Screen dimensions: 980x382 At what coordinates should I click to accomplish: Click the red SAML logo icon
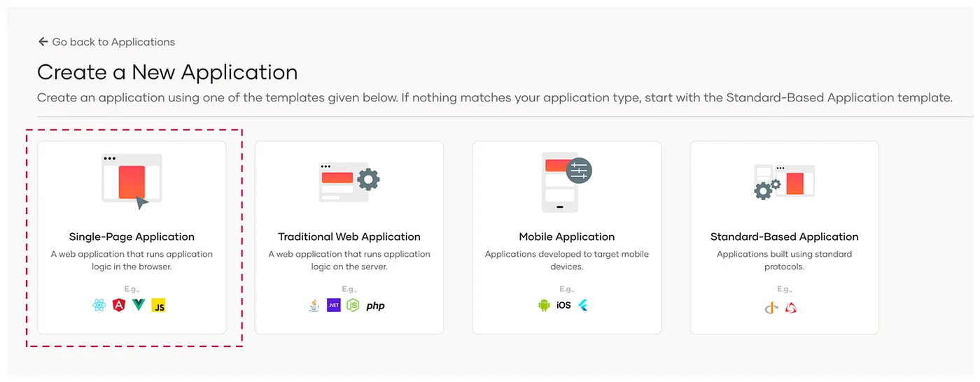tap(791, 307)
